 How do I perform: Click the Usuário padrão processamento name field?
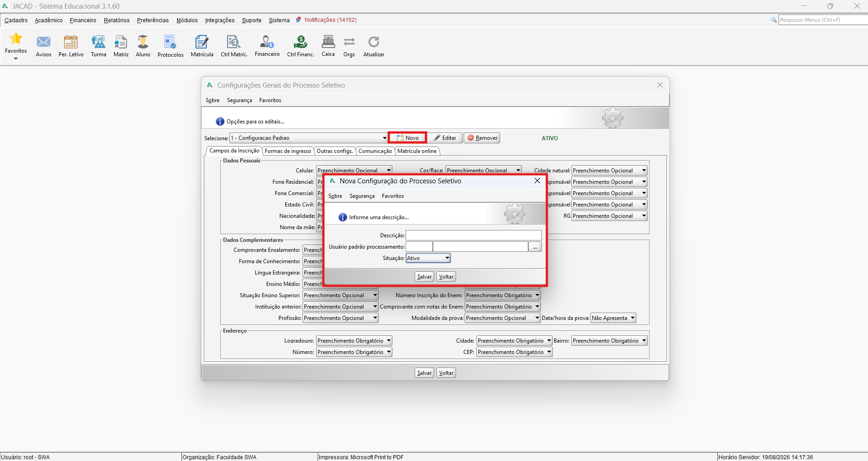(x=481, y=247)
